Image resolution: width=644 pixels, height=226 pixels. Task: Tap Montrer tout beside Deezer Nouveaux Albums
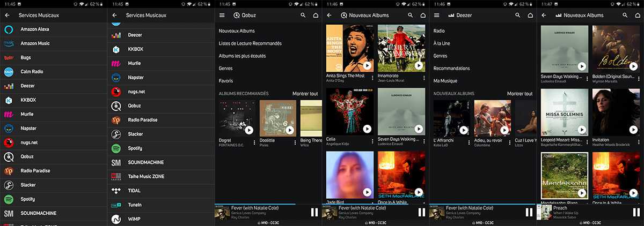click(519, 94)
